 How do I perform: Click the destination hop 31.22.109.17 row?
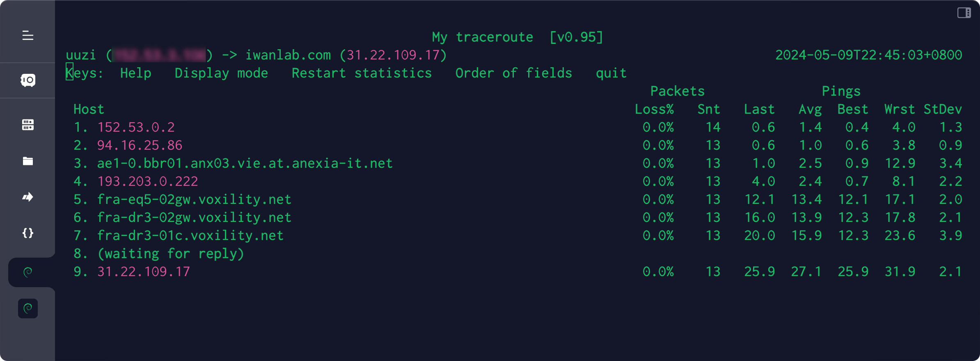517,272
